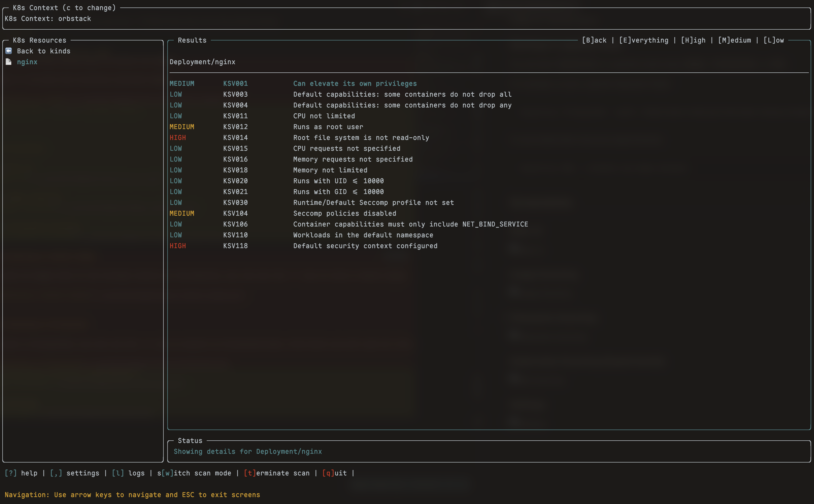Select KSV004 containers do not drop any row
Screen dimensions: 814x504
tap(489, 105)
